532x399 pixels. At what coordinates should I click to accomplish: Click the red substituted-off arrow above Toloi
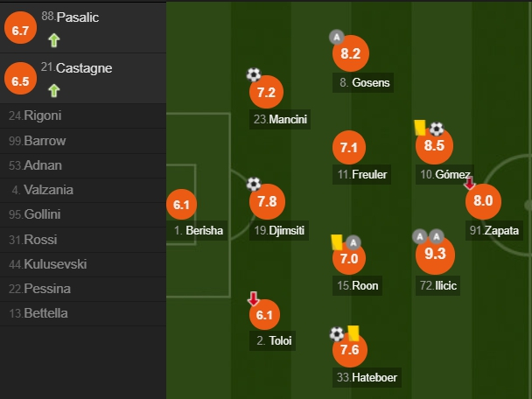pyautogui.click(x=254, y=297)
